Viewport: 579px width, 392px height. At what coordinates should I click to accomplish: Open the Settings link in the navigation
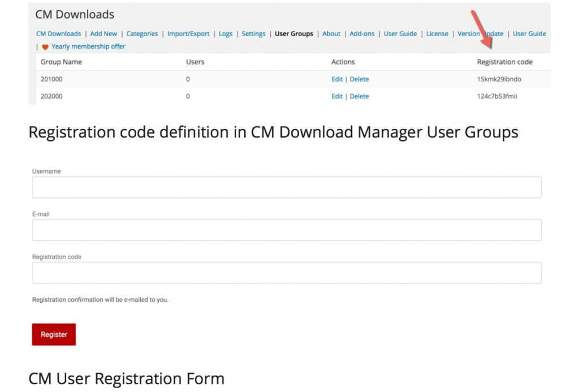pos(253,34)
